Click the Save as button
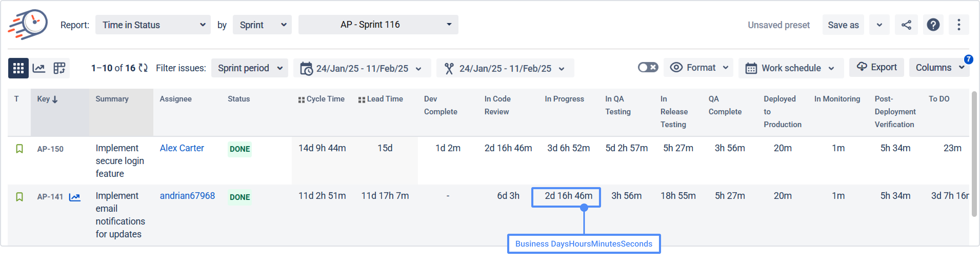The height and width of the screenshot is (254, 980). pos(843,25)
